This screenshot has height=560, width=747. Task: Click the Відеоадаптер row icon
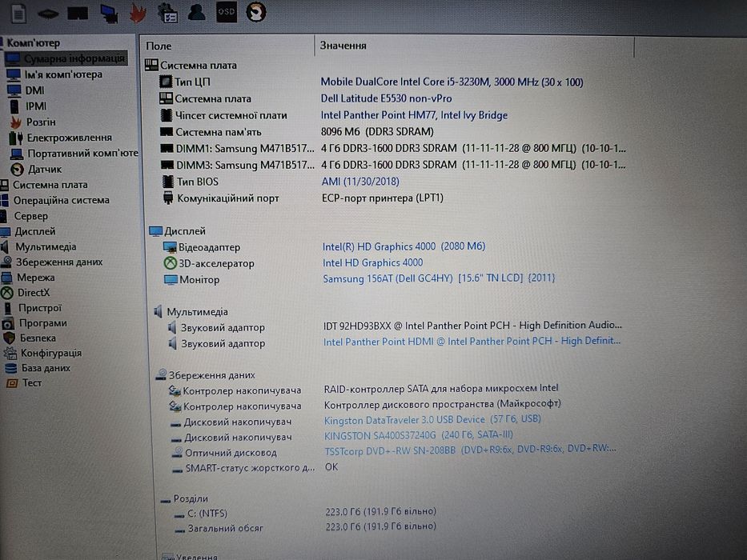click(170, 247)
